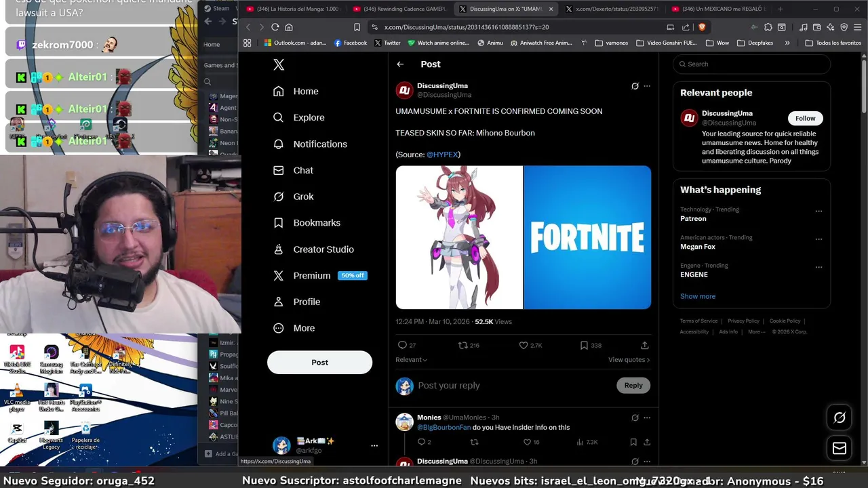The image size is (868, 488).
Task: Open the Relevant sort dropdown
Action: (412, 360)
